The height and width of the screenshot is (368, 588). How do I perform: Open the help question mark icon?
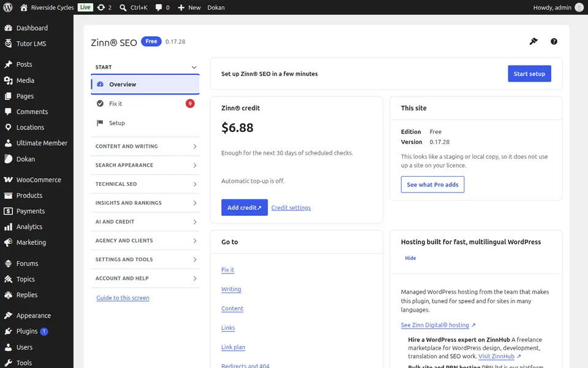(554, 41)
